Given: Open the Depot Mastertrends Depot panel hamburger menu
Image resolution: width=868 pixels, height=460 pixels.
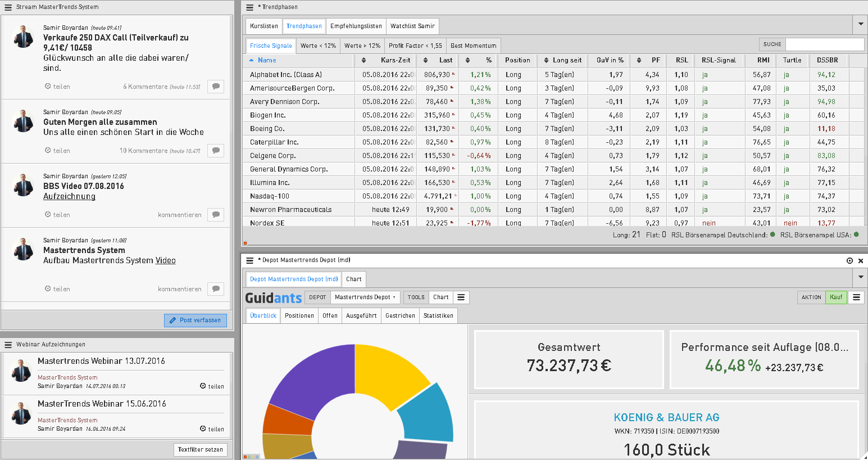Looking at the screenshot, I should (250, 260).
